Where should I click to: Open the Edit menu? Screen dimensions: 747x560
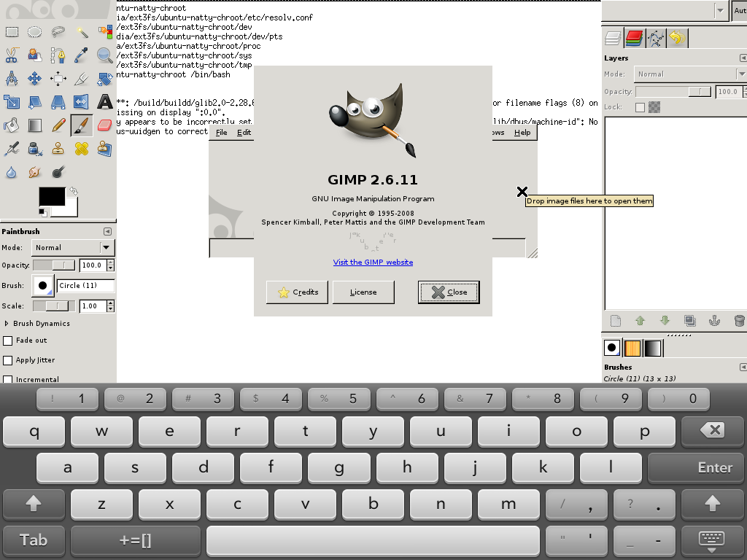click(x=244, y=133)
